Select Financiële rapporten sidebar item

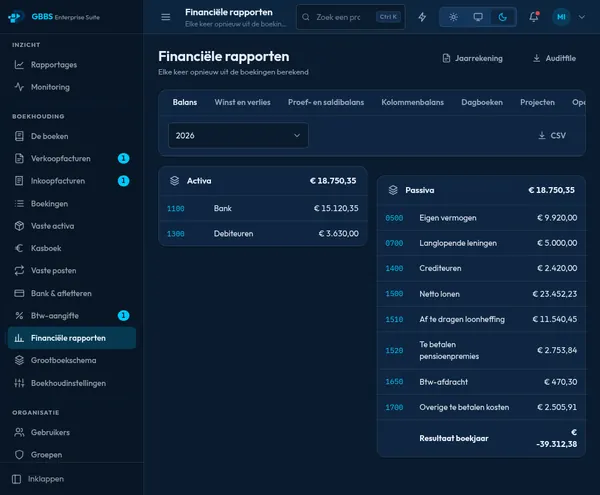pos(72,338)
